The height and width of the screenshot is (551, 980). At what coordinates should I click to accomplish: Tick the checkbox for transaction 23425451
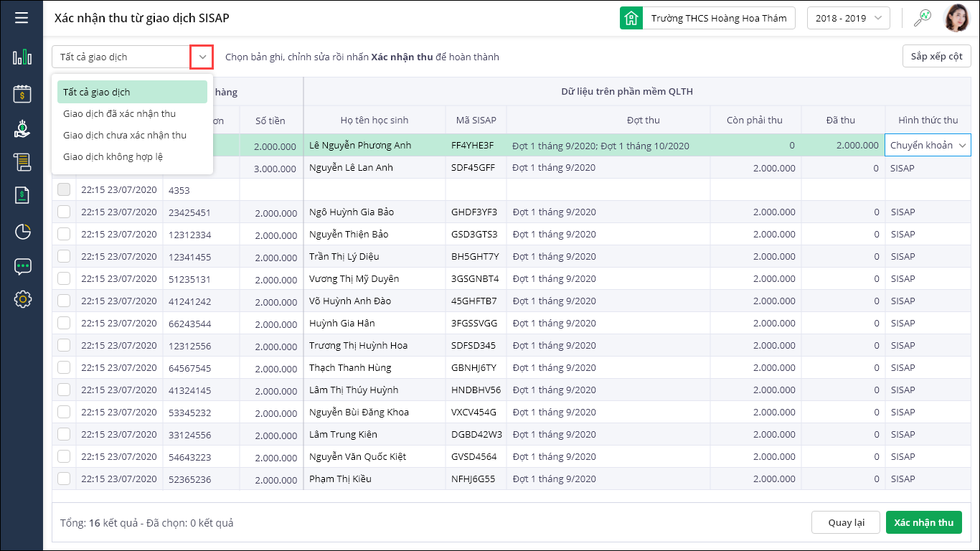click(x=64, y=212)
